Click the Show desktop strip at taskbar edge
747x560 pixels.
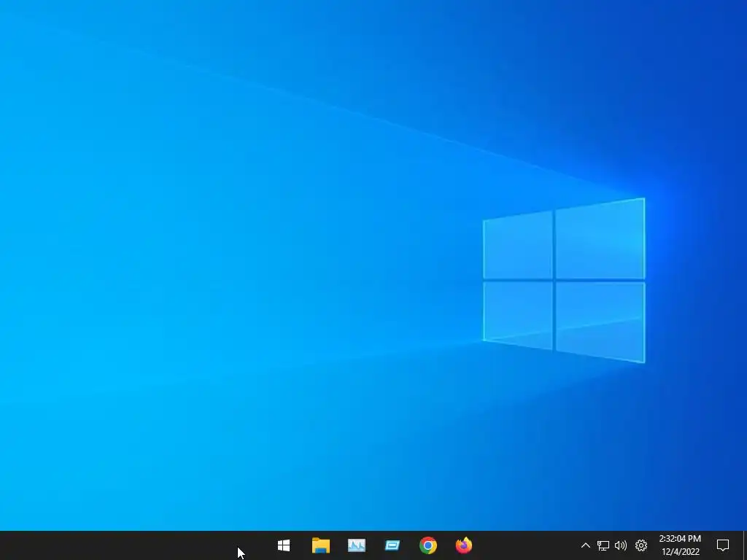745,545
